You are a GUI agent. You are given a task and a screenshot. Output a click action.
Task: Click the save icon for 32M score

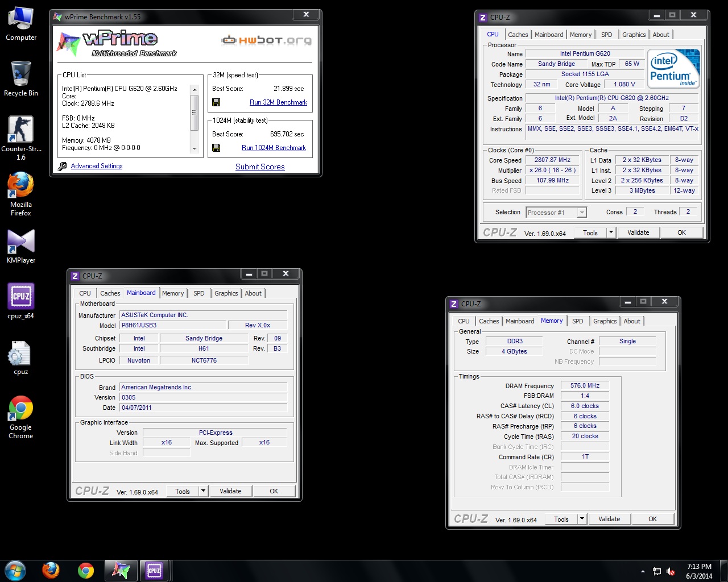pos(216,102)
